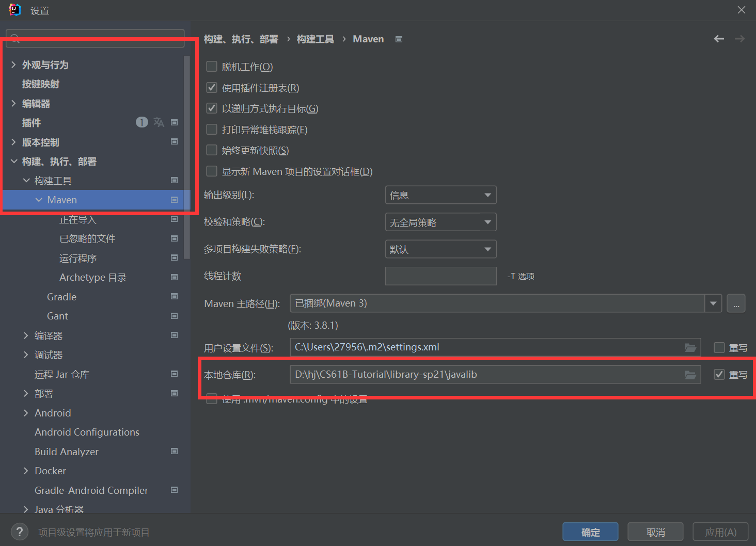Image resolution: width=756 pixels, height=546 pixels.
Task: Click the project-level icon on Archetype 目录 row
Action: pyautogui.click(x=175, y=277)
